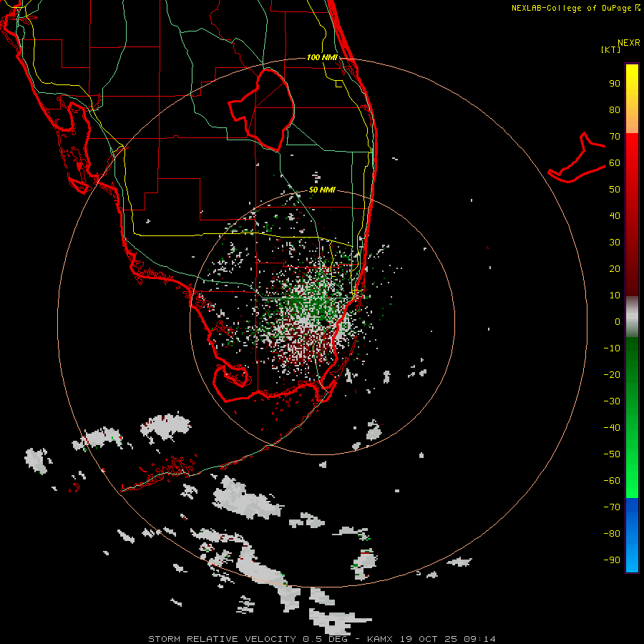Click the 0.5 DEG elevation text

326,639
